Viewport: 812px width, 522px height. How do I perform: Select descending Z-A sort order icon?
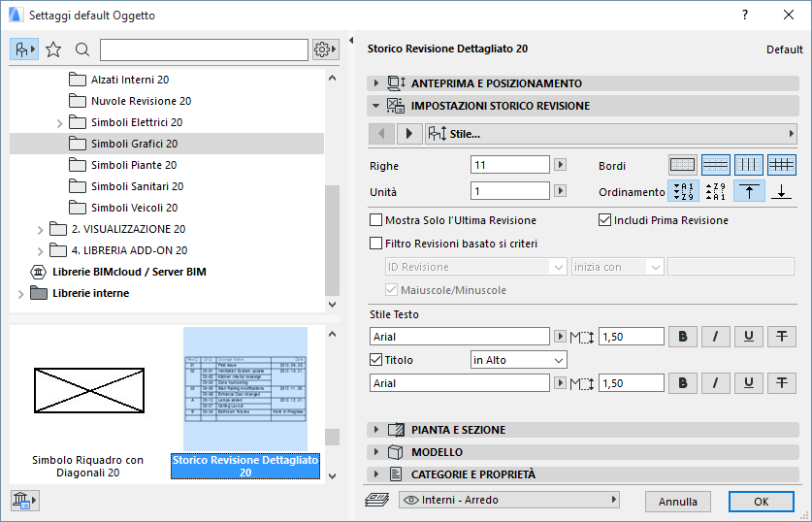click(x=716, y=191)
